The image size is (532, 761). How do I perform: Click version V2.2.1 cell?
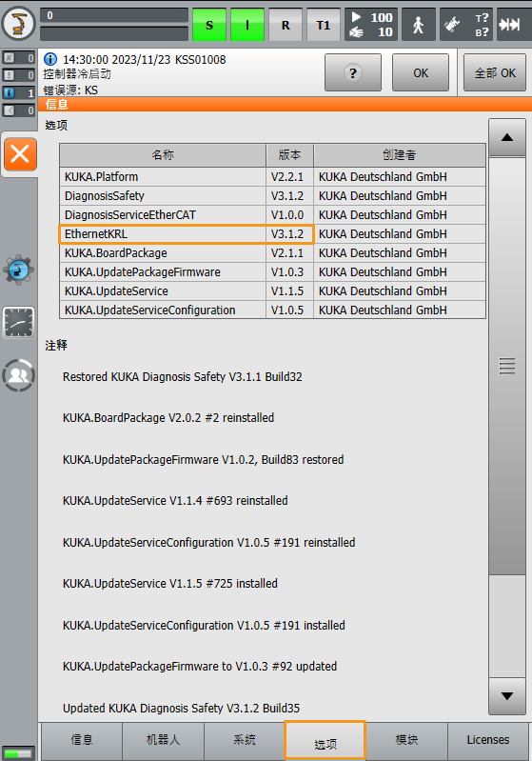[289, 176]
